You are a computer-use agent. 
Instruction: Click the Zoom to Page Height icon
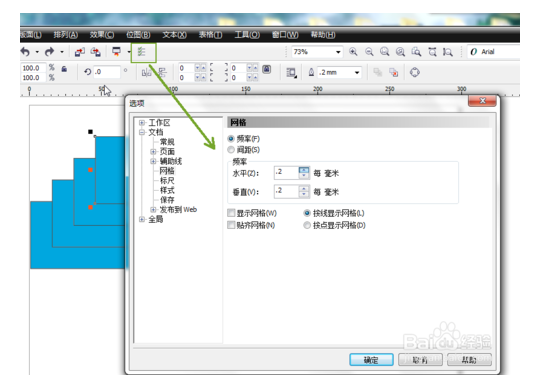click(x=448, y=52)
